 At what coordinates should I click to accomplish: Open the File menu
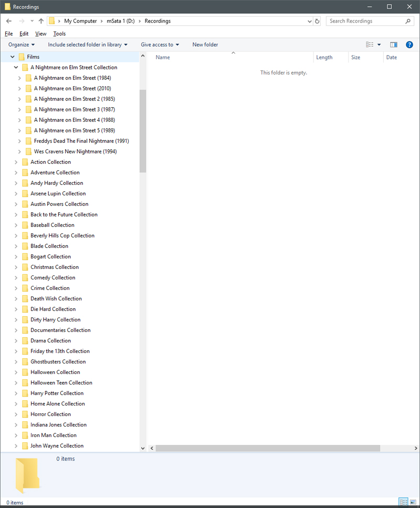point(9,34)
